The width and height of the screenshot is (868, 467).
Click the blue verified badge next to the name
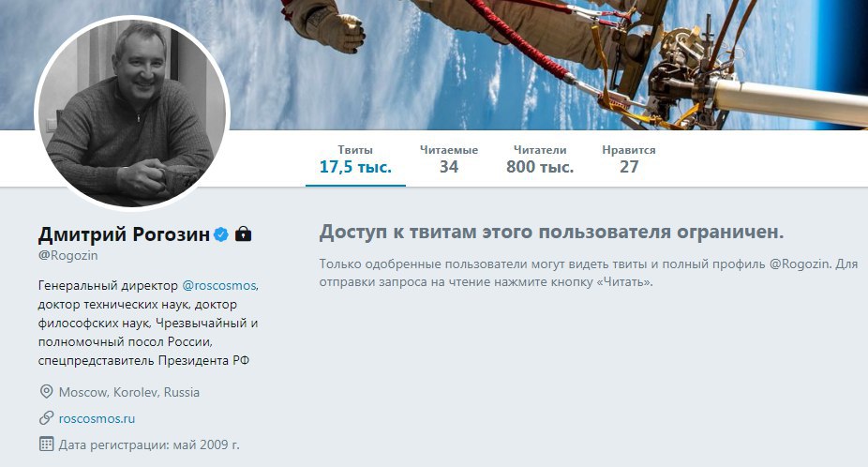(221, 234)
